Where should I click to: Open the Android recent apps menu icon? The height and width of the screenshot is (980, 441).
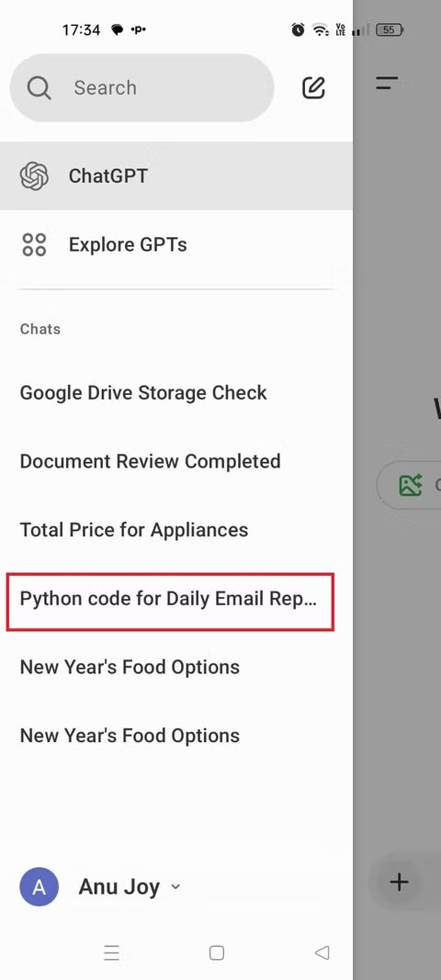pos(111,952)
